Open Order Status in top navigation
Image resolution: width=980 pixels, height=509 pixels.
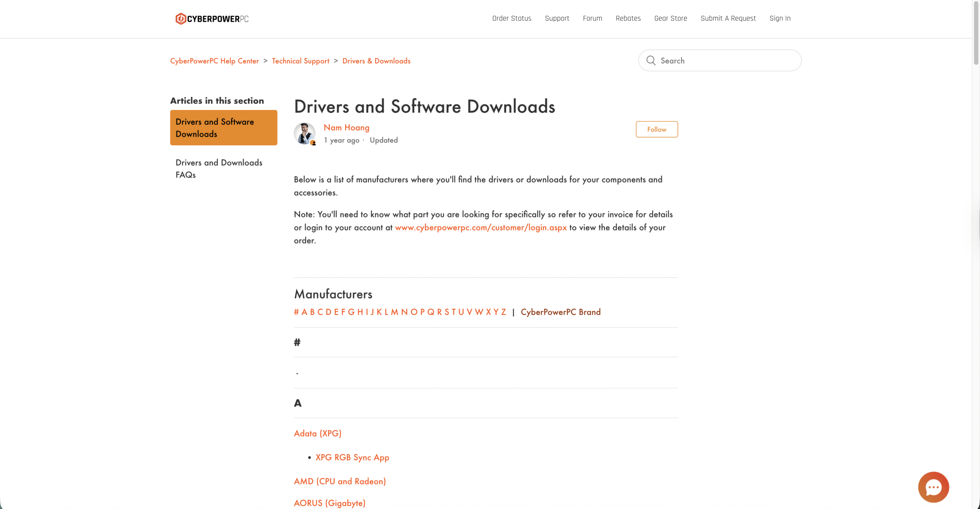[x=511, y=18]
